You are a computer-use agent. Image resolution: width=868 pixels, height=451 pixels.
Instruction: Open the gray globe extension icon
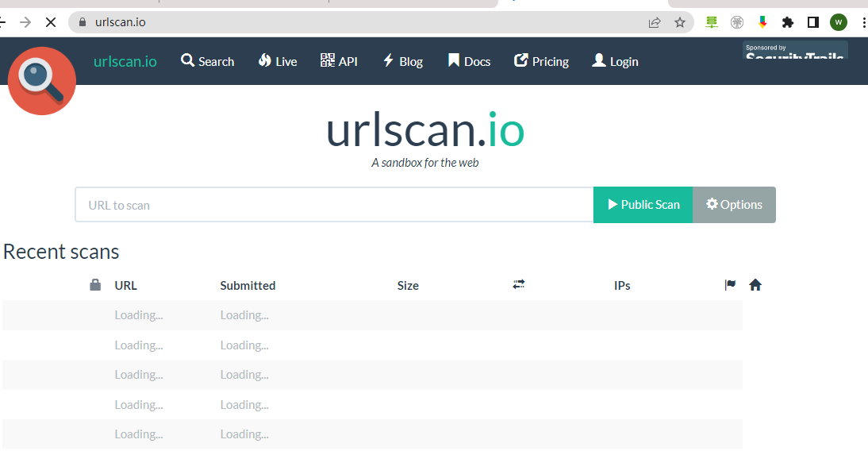[737, 22]
